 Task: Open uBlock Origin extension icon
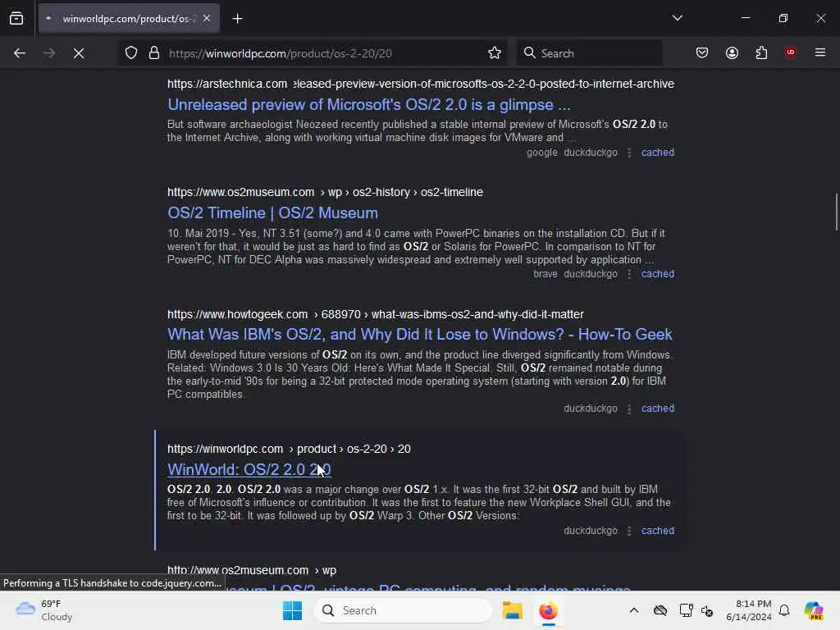coord(790,52)
